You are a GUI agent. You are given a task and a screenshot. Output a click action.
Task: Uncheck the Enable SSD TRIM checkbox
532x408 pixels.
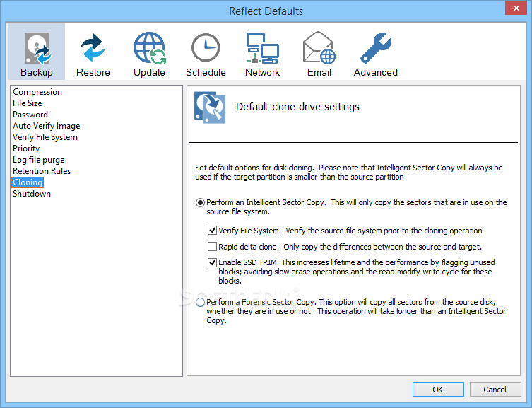pyautogui.click(x=212, y=262)
